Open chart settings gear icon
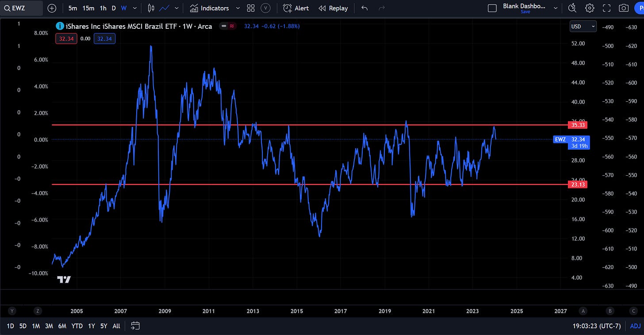644x335 pixels. coord(590,8)
